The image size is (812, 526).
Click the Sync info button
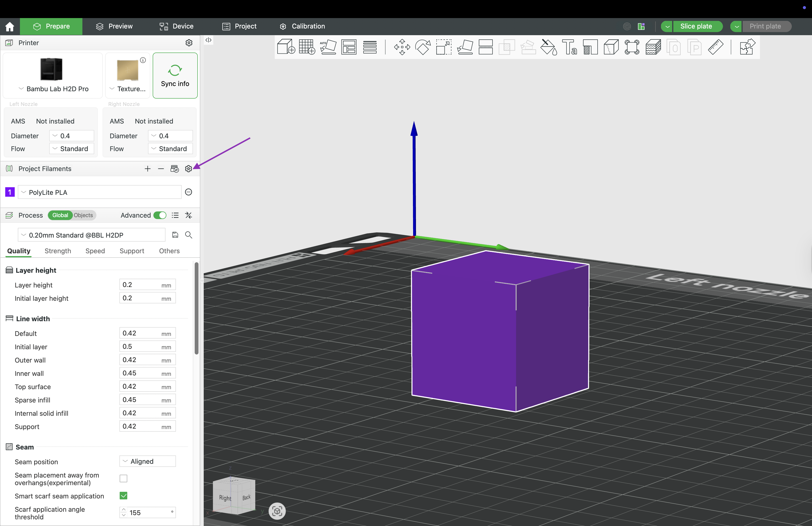(x=175, y=76)
